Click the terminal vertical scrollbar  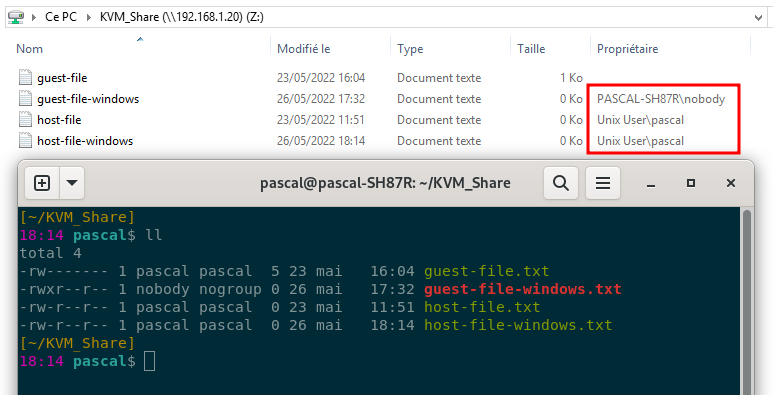[x=747, y=301]
